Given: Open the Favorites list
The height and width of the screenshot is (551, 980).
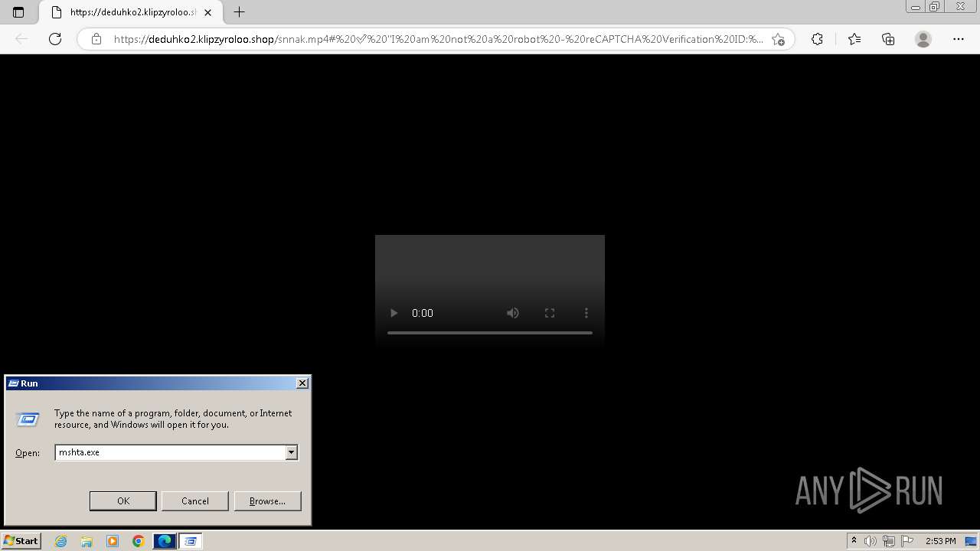Looking at the screenshot, I should tap(854, 39).
